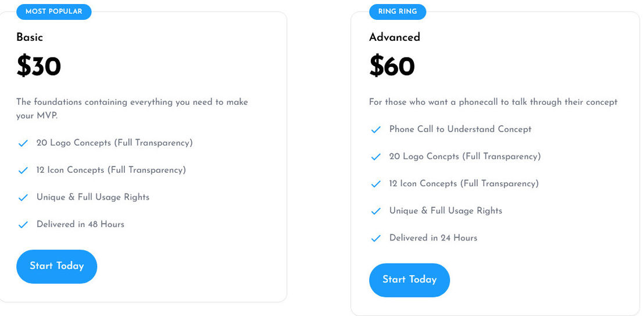Click checkmark beside 12 Icon Concepts in Basic

[x=23, y=171]
